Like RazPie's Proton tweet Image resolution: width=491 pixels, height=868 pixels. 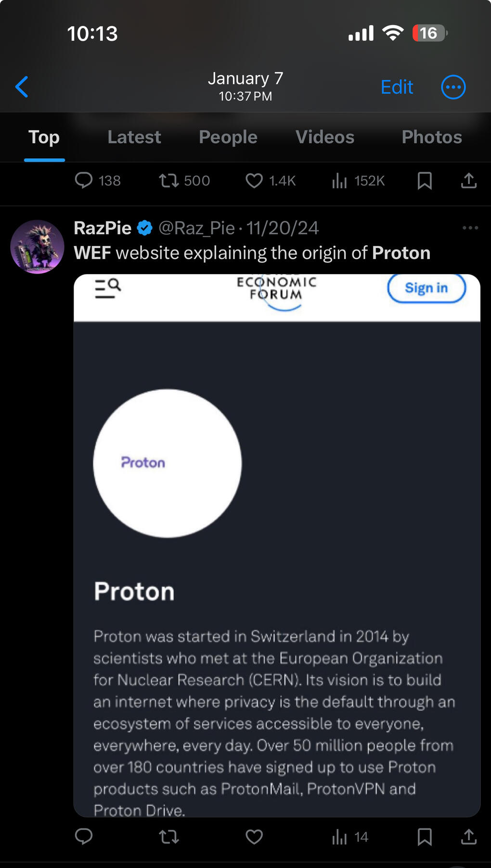[x=254, y=837]
